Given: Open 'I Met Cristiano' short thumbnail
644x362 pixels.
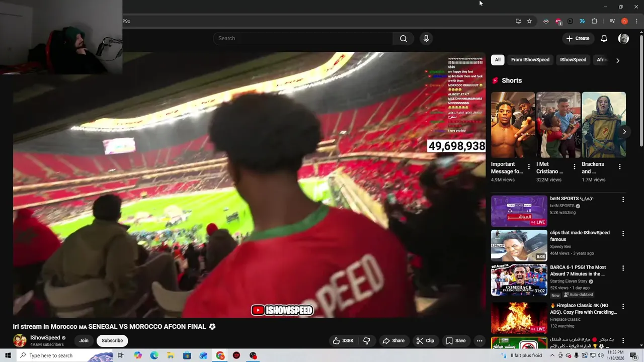Looking at the screenshot, I should coord(558,125).
